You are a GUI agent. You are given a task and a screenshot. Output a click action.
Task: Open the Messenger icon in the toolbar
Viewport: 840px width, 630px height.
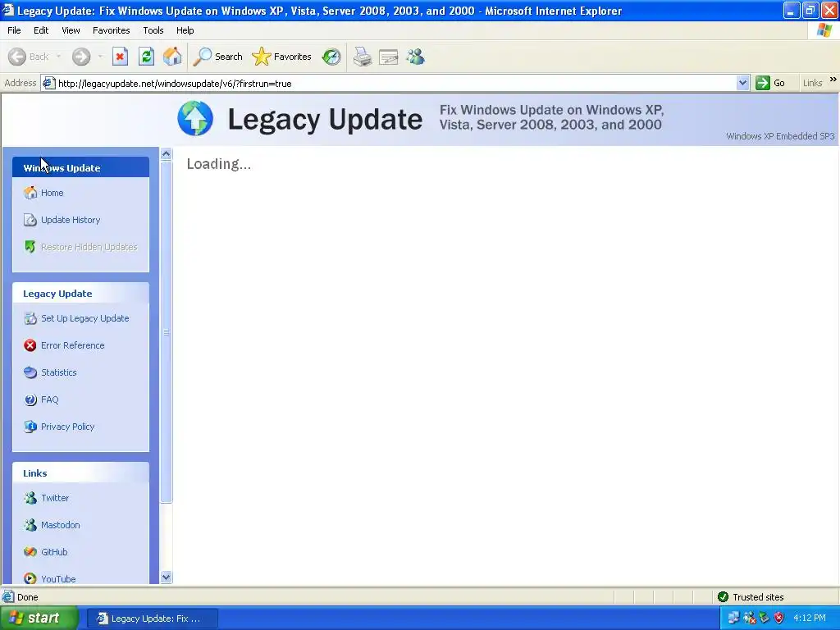pyautogui.click(x=415, y=57)
